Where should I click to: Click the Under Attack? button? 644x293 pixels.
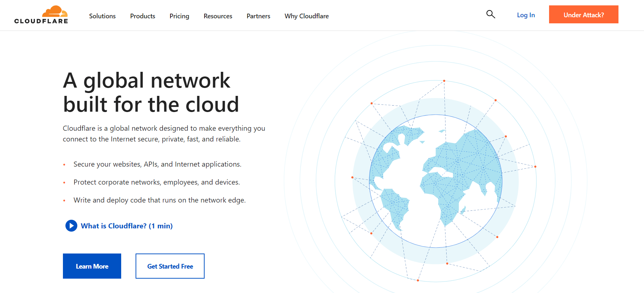click(584, 14)
